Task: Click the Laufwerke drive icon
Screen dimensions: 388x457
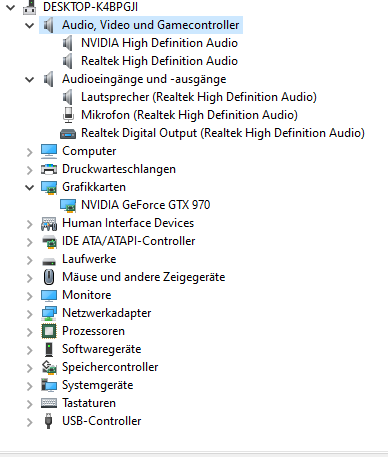Action: pos(49,262)
